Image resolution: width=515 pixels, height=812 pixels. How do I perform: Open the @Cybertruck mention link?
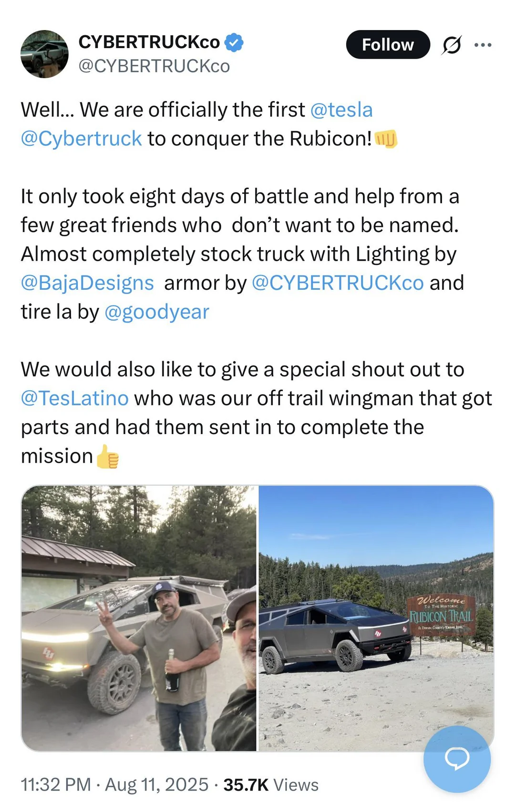81,139
